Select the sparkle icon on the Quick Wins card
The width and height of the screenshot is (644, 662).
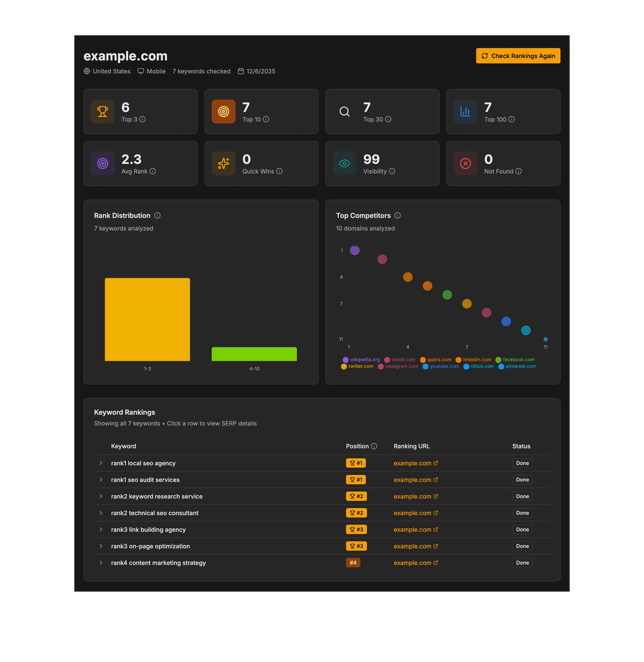(223, 164)
